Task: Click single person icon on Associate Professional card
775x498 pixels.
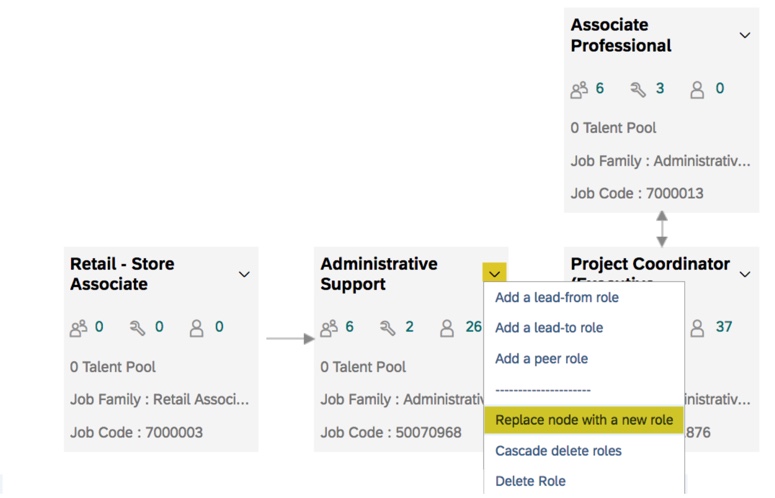Action: pos(698,89)
